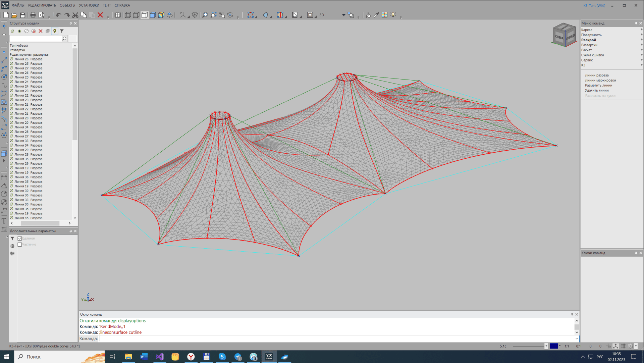Click Разметить линии command
Viewport: 644px width, 363px height.
coord(598,85)
